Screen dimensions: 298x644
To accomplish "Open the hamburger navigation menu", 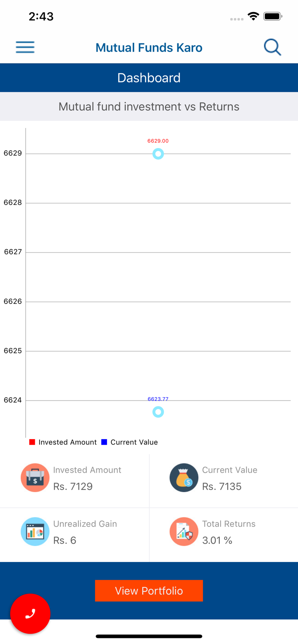I will 25,47.
